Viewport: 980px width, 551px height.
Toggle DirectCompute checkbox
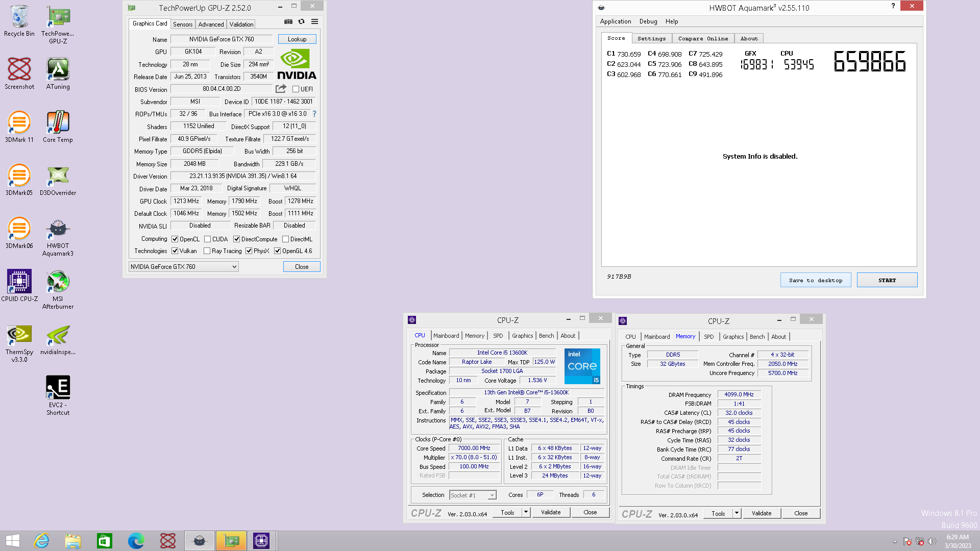(237, 239)
